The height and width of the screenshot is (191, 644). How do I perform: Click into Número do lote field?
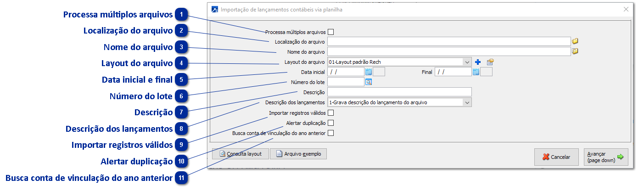pos(346,82)
